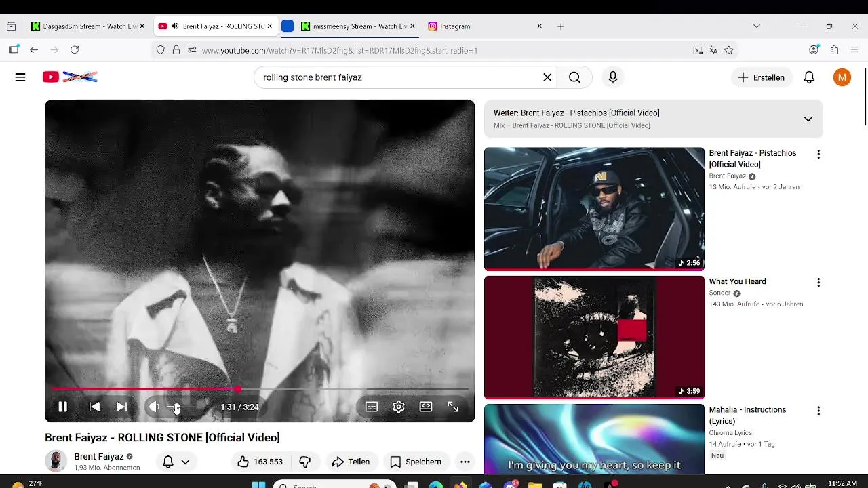Switch to theater mode
The image size is (868, 488).
(x=426, y=407)
